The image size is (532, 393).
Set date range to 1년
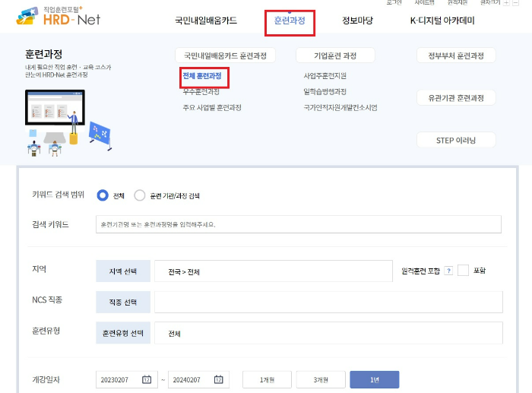tap(375, 380)
